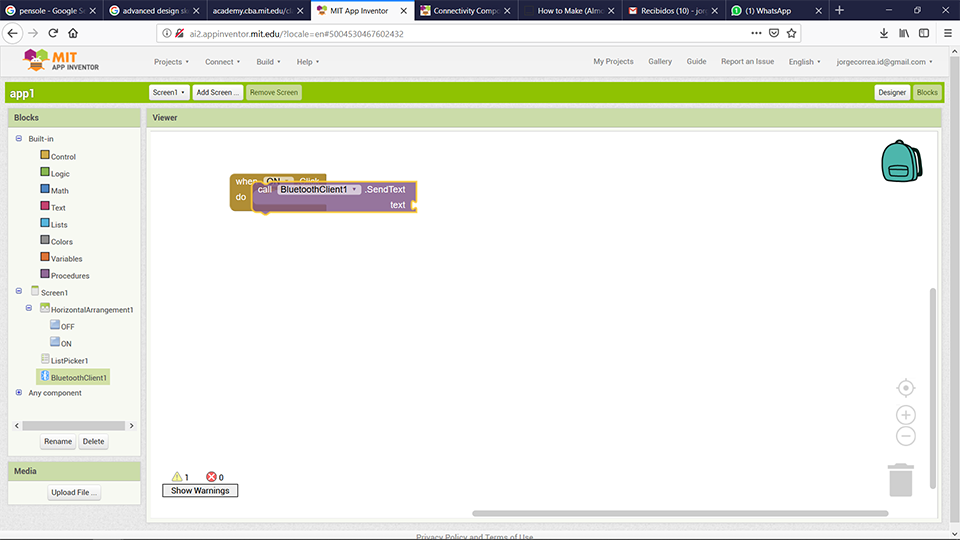Viewport: 960px width, 540px height.
Task: Open the Connect menu
Action: (223, 62)
